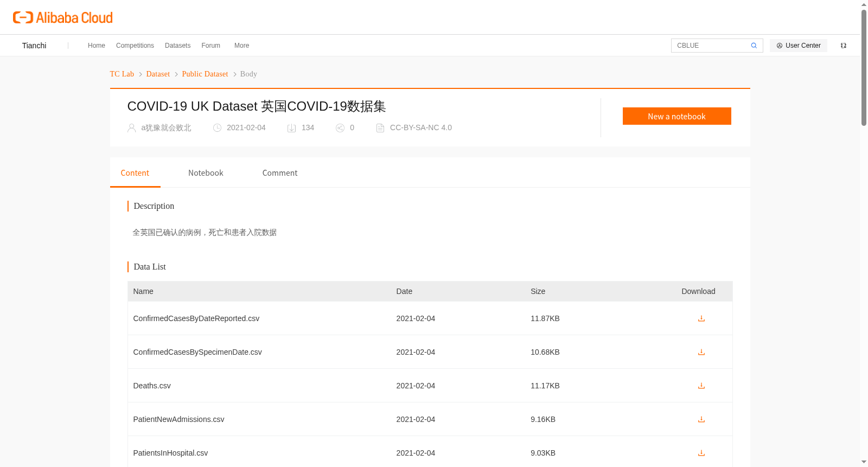
Task: Open Competitions menu item
Action: [135, 46]
